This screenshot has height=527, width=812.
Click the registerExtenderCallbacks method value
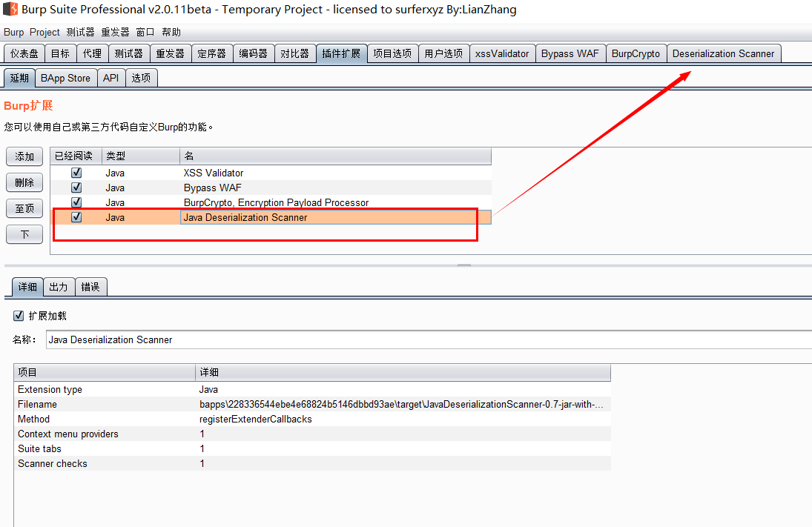pos(256,420)
